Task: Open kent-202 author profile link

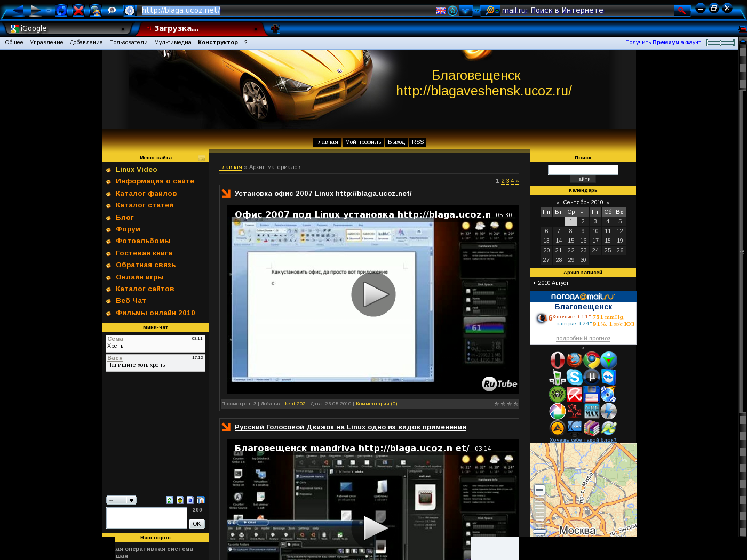Action: (x=295, y=404)
